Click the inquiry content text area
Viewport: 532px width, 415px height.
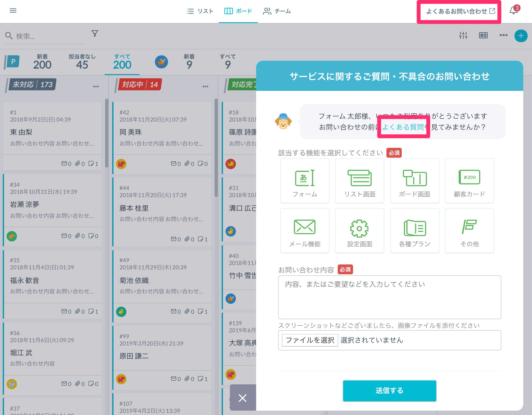(x=389, y=297)
